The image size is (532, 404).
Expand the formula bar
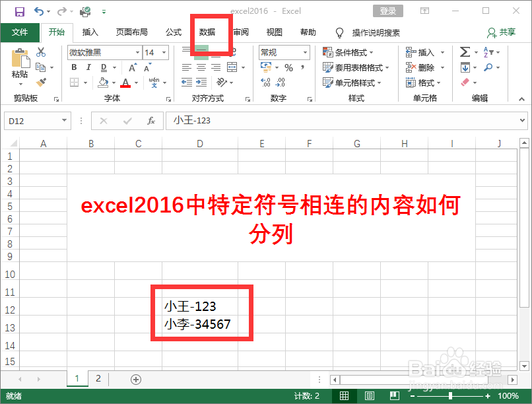click(522, 120)
